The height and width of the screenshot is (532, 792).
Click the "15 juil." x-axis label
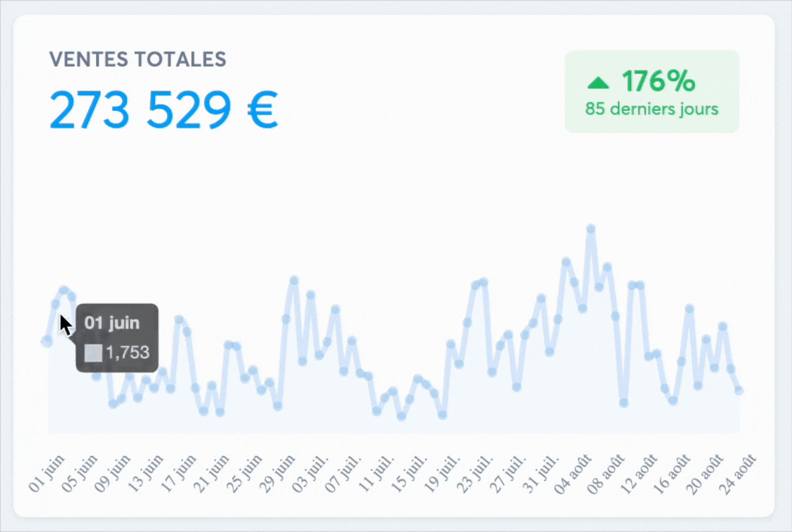pyautogui.click(x=409, y=474)
